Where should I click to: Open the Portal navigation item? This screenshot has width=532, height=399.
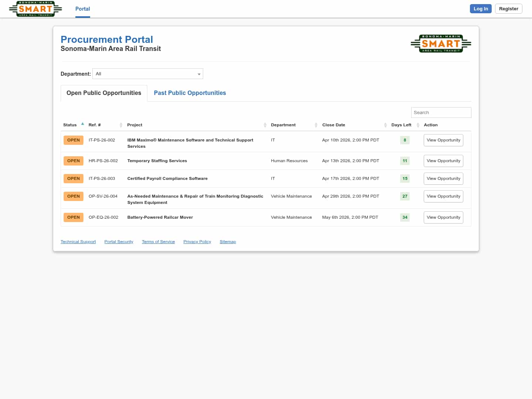click(83, 9)
